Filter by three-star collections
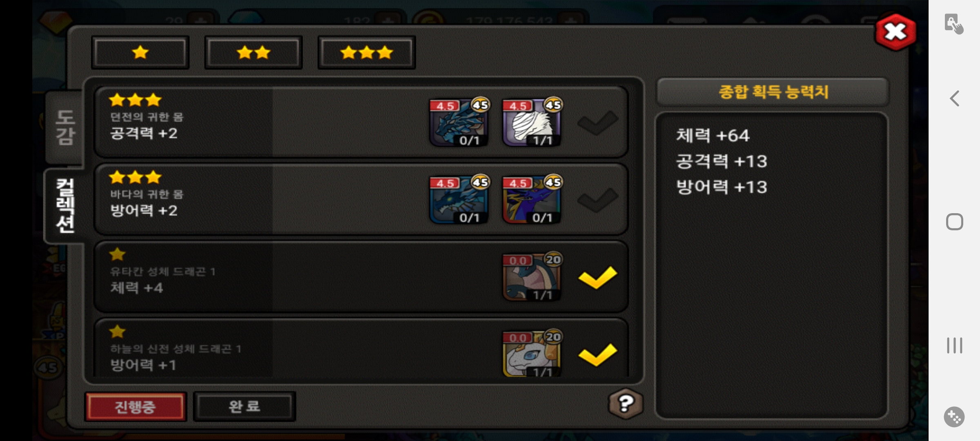Screen dimensions: 980x441 (x=366, y=52)
